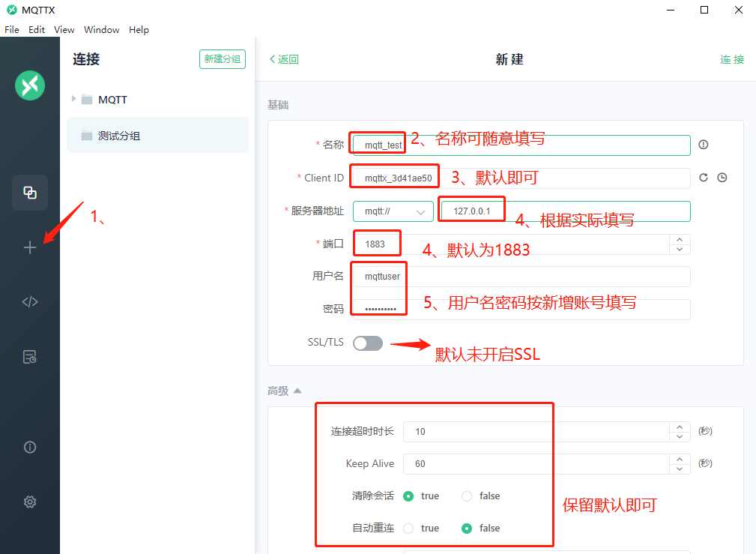Open the Window menu
This screenshot has height=554, width=756.
click(102, 30)
